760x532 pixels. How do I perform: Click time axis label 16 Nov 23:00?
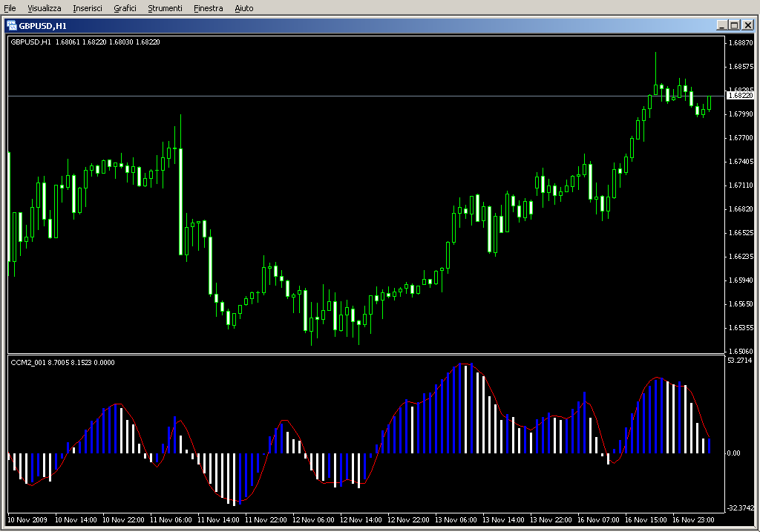click(x=693, y=520)
